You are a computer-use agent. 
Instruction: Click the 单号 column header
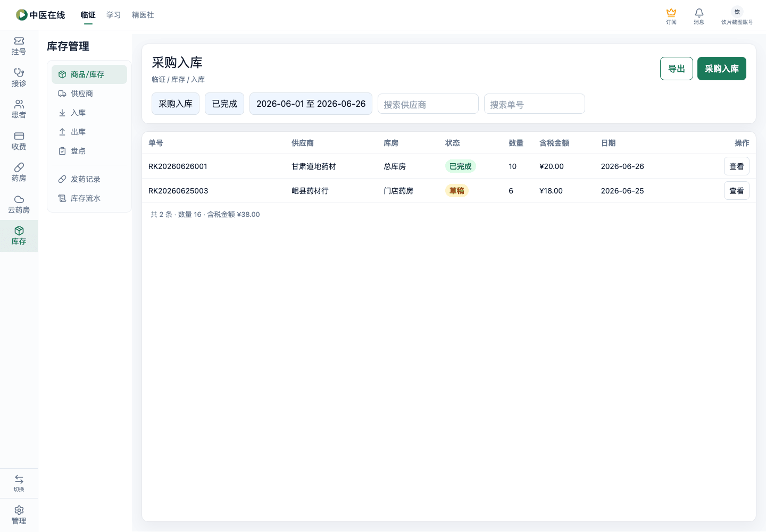[x=156, y=143]
